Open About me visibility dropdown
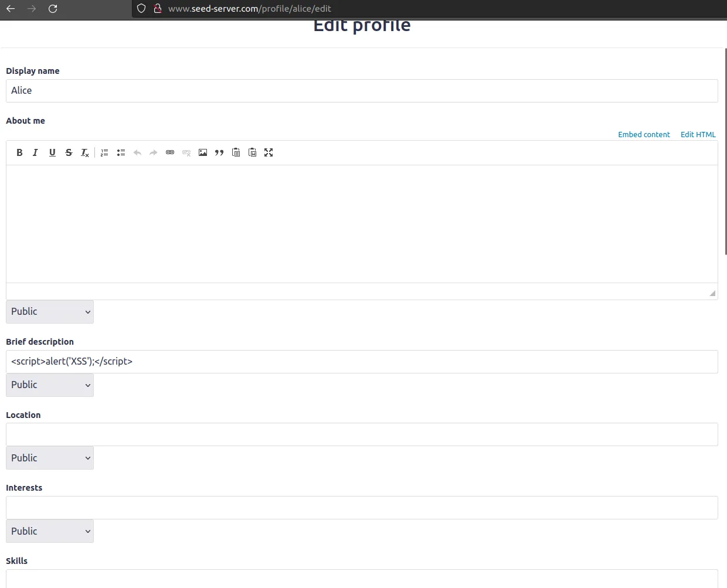727x588 pixels. pyautogui.click(x=50, y=312)
